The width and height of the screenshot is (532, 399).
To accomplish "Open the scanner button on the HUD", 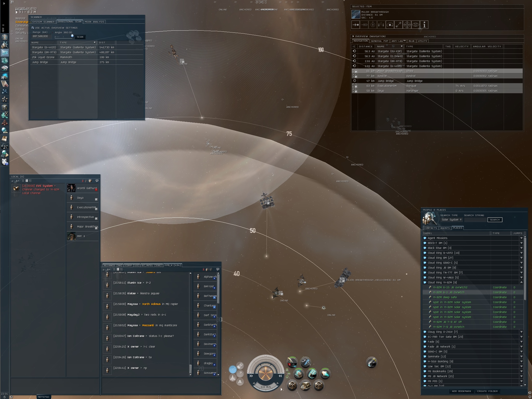I will pos(240,374).
